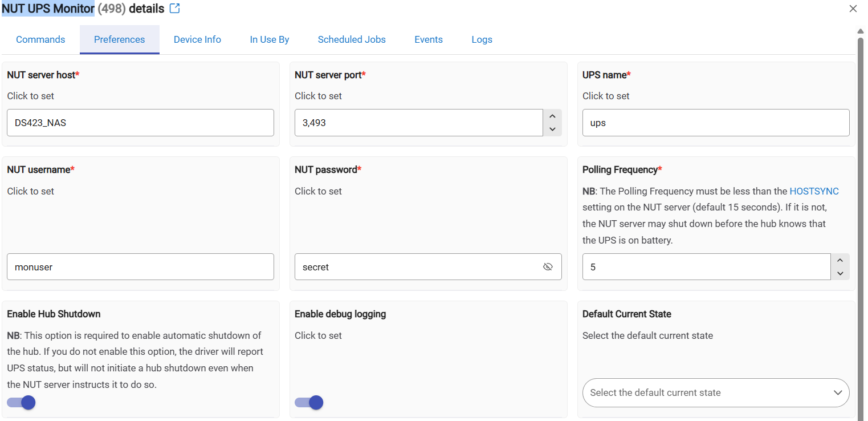Open device details in new window icon

coord(175,9)
